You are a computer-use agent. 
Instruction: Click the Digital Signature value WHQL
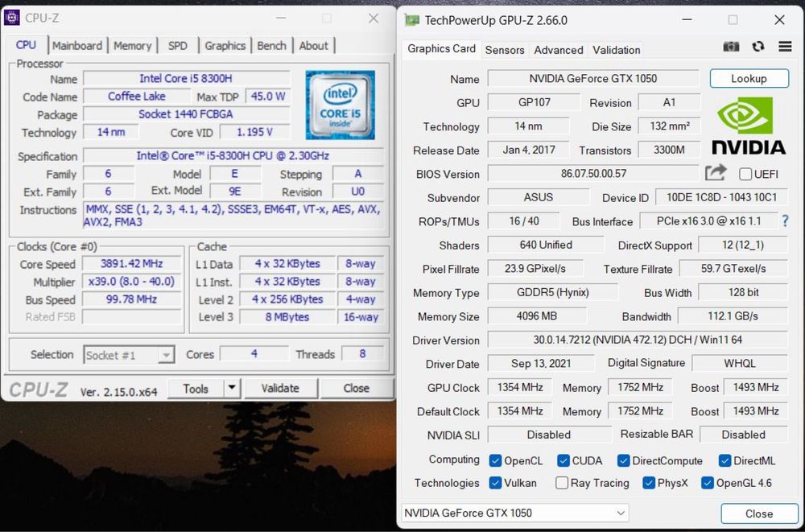pyautogui.click(x=740, y=363)
